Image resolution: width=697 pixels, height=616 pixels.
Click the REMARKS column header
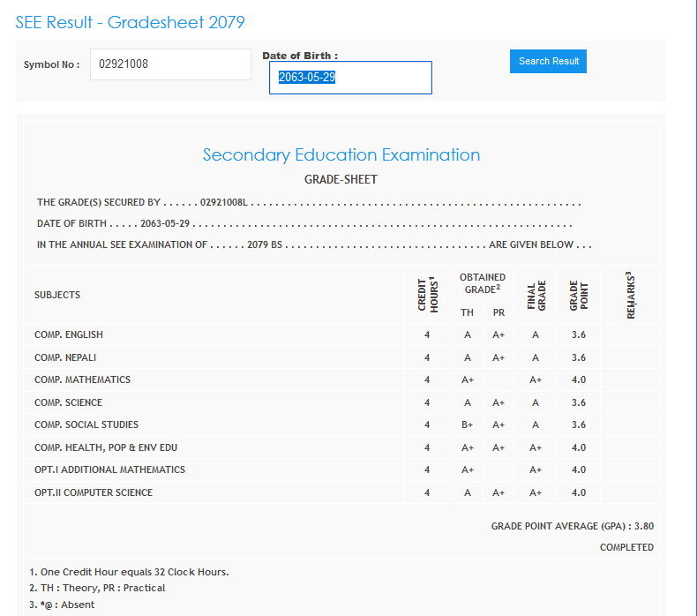630,295
